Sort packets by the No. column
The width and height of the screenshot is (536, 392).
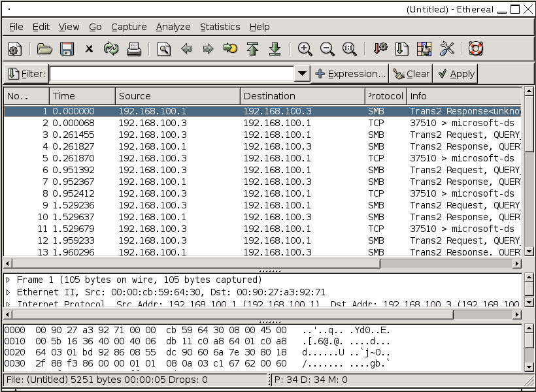coord(27,96)
